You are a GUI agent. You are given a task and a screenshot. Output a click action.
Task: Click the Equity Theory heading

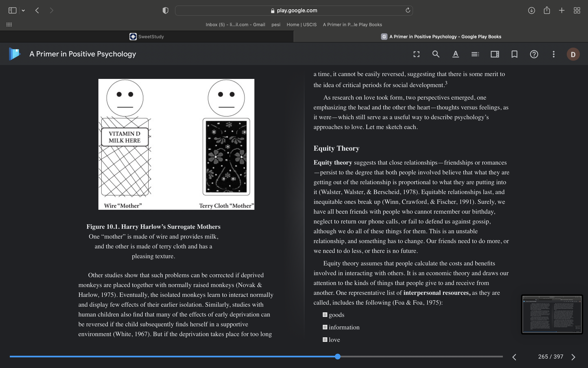pos(336,148)
